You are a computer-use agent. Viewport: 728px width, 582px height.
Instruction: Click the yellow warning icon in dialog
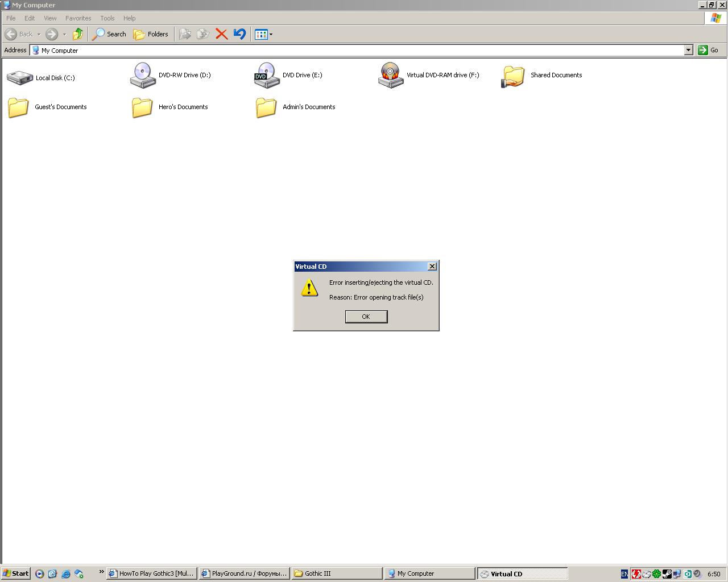(x=309, y=288)
